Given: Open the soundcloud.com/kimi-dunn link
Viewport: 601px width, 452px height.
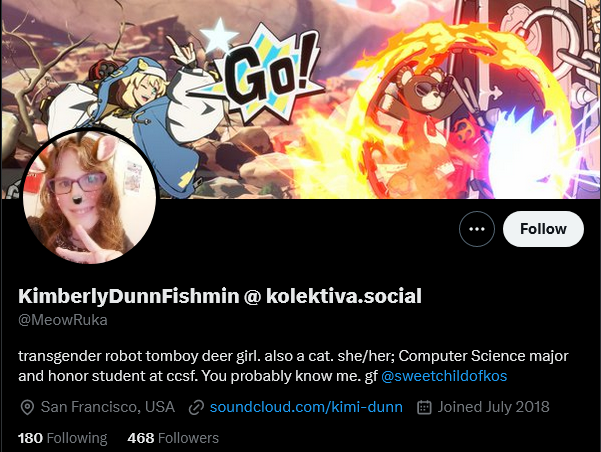Looking at the screenshot, I should tap(306, 407).
